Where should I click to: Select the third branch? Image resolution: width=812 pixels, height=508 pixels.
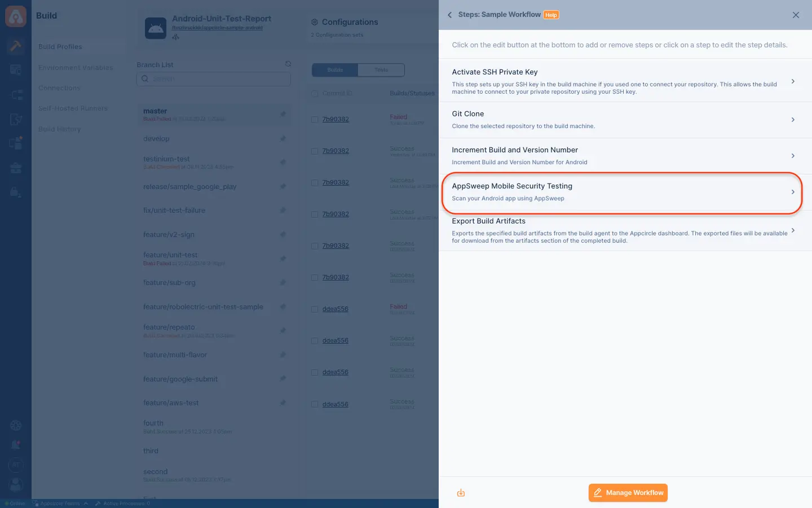pyautogui.click(x=151, y=451)
